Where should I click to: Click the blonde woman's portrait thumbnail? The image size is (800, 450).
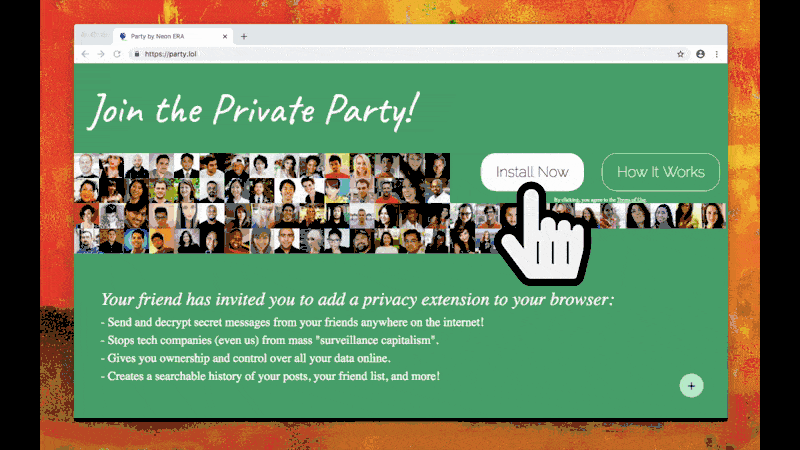(x=361, y=165)
